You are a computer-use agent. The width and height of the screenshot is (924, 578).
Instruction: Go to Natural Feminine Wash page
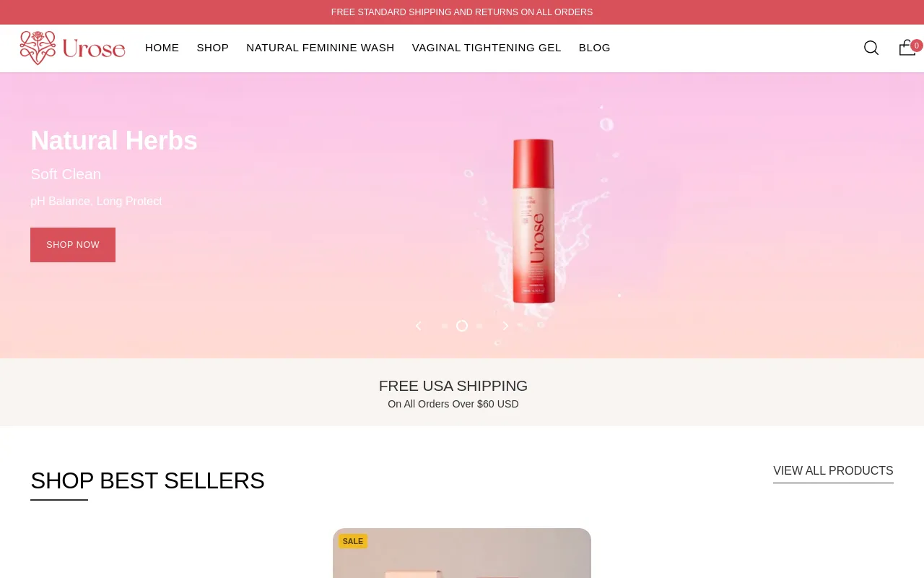[321, 48]
